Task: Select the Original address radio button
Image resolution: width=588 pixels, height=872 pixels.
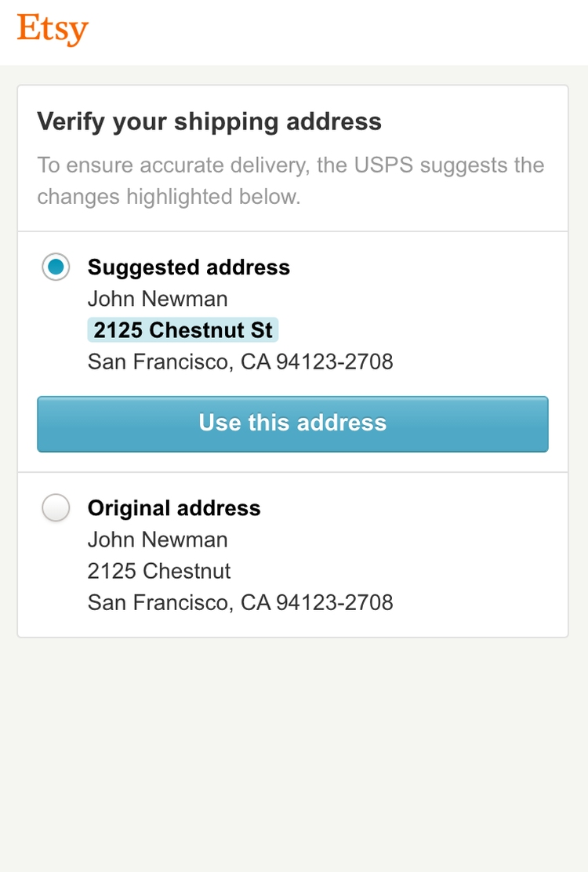Action: click(56, 508)
